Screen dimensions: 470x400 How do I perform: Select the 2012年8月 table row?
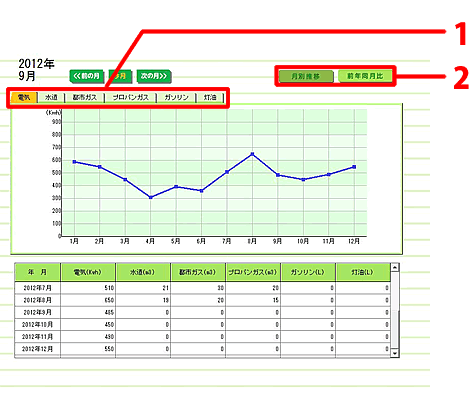coord(202,300)
